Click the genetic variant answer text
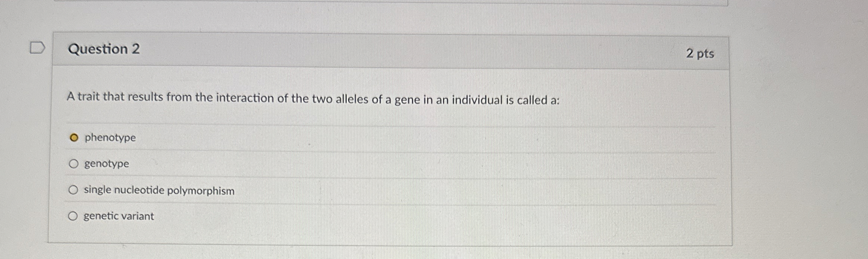Image resolution: width=868 pixels, height=259 pixels. (x=118, y=215)
